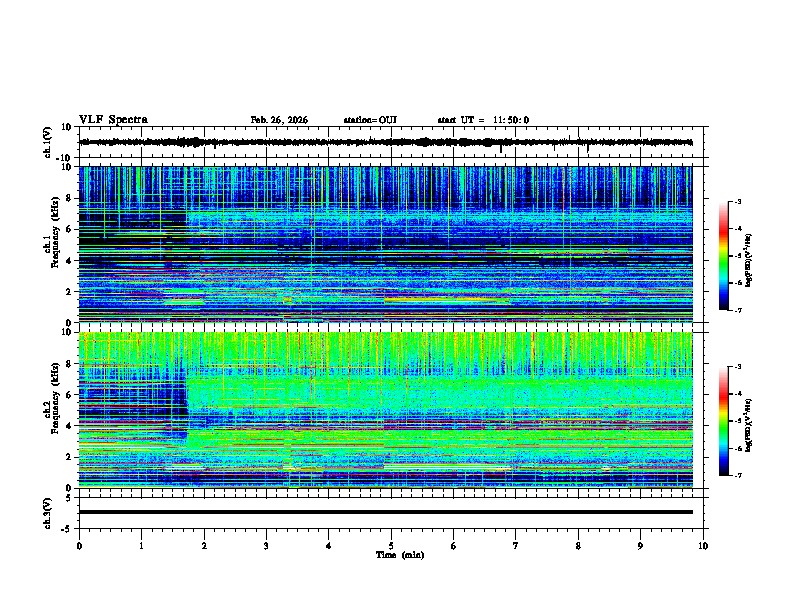The image size is (792, 612).
Task: Select the ch.2 color bar log(PSD) unit label
Action: [749, 425]
